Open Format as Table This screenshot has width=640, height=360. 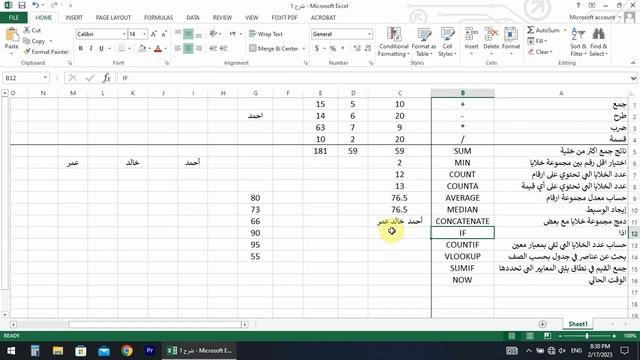(x=424, y=42)
